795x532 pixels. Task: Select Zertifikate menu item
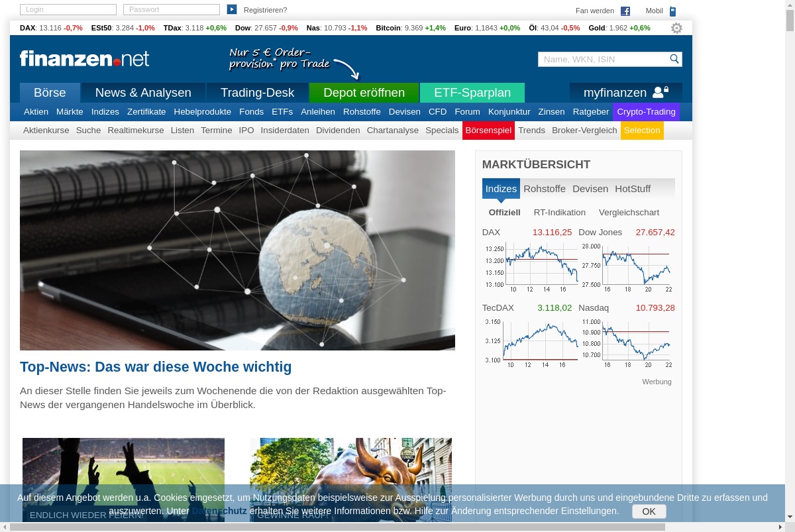(146, 112)
